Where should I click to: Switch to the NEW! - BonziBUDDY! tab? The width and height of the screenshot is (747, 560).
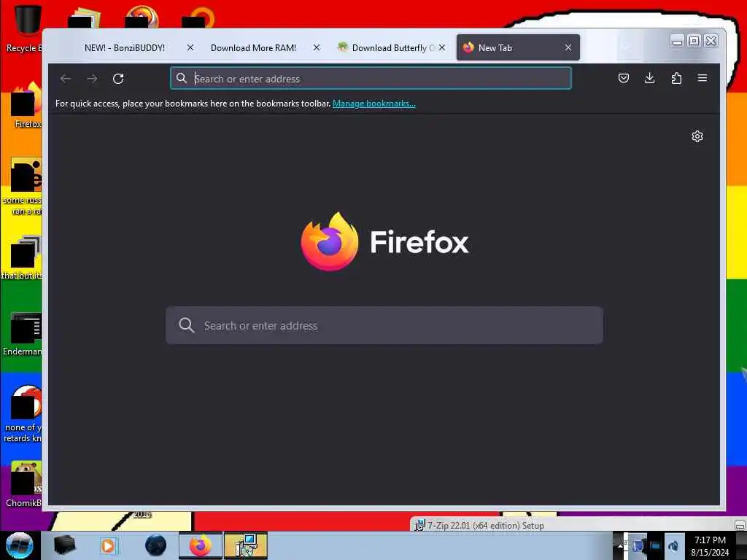pos(125,47)
